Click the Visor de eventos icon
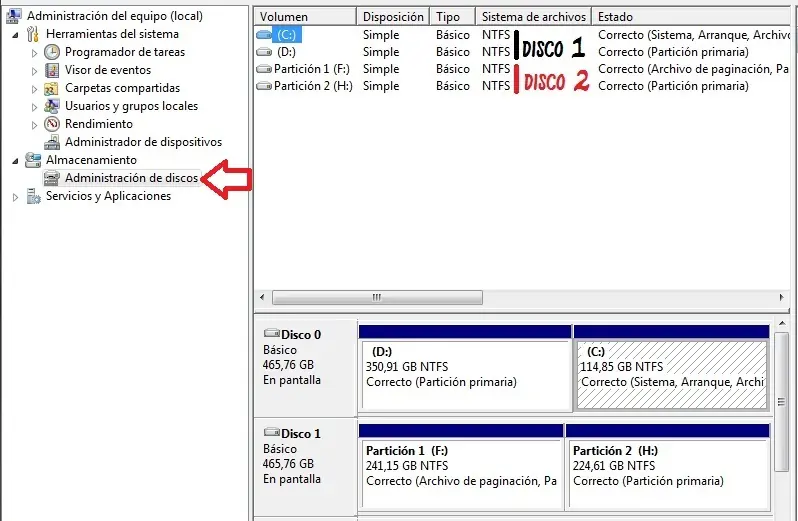 [x=52, y=70]
